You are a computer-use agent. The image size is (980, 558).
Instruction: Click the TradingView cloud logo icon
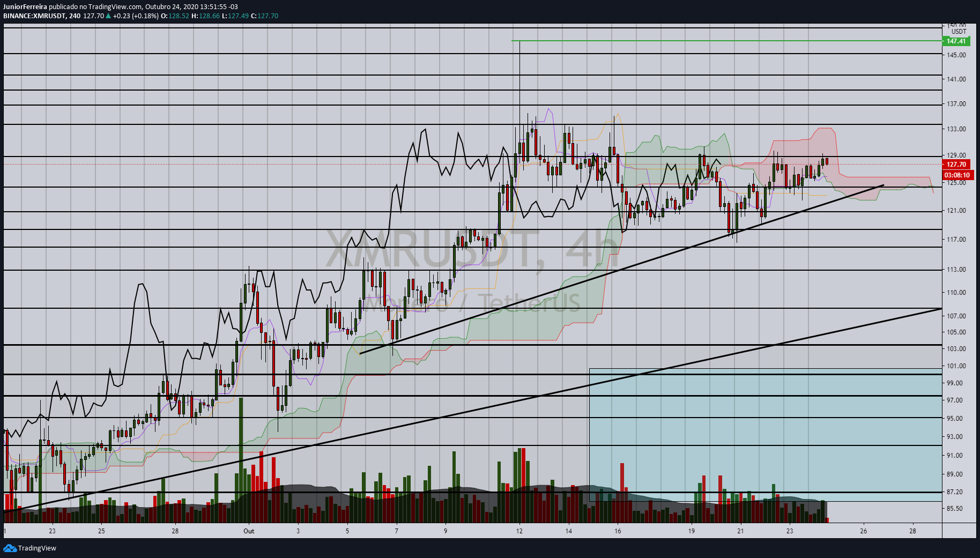tap(10, 548)
